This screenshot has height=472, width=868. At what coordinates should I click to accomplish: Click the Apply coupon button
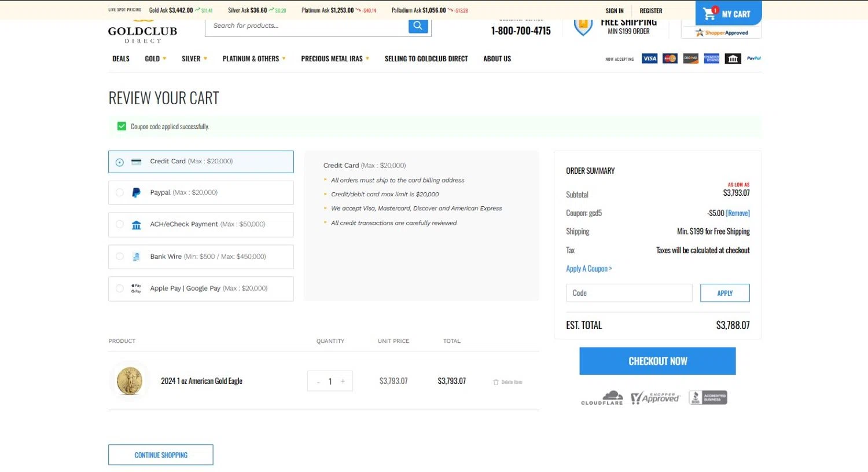point(725,293)
